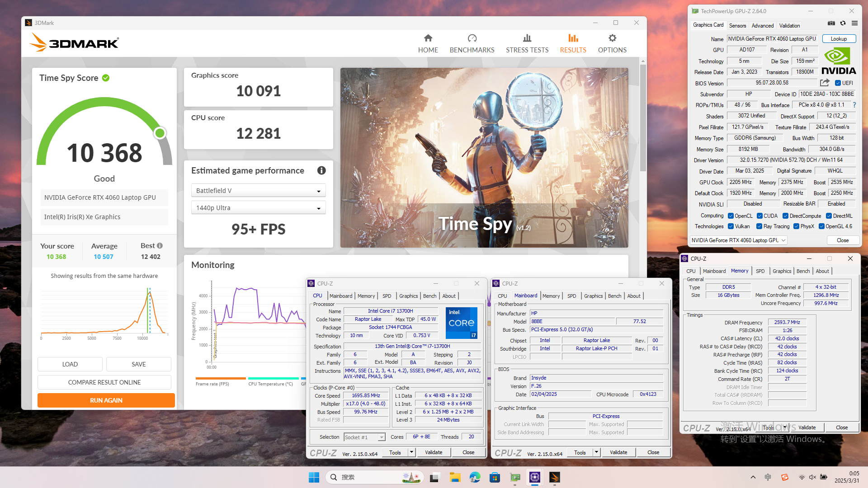Click the info icon next to Best score
The image size is (868, 488).
click(160, 246)
